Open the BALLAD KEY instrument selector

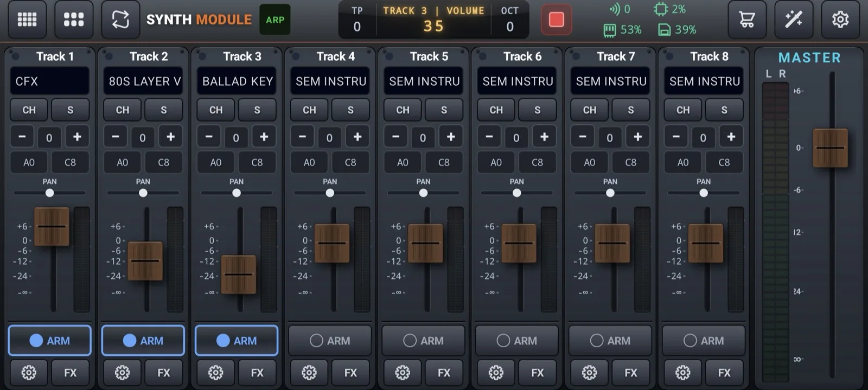coord(237,81)
